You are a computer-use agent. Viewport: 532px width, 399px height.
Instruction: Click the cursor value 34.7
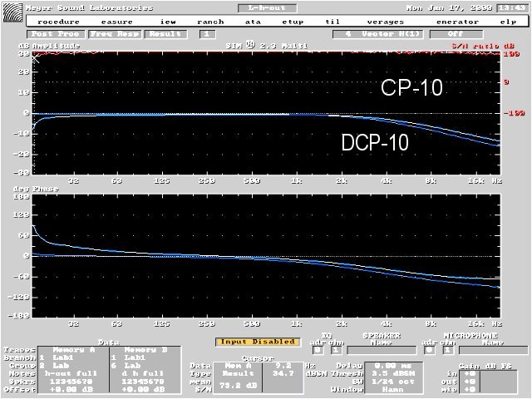[283, 373]
